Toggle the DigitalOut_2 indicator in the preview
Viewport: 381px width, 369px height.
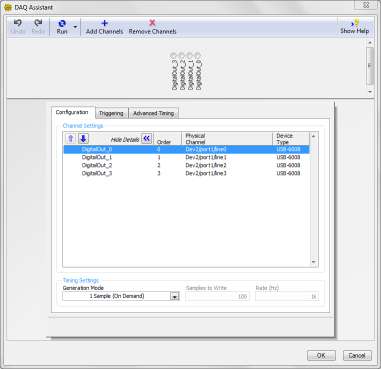[x=181, y=55]
